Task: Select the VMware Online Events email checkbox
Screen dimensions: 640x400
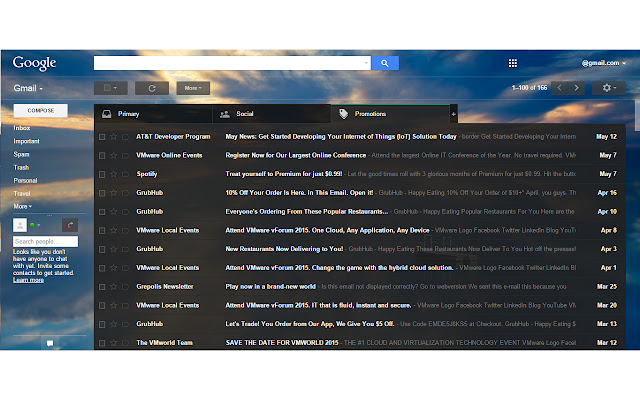Action: pos(102,156)
